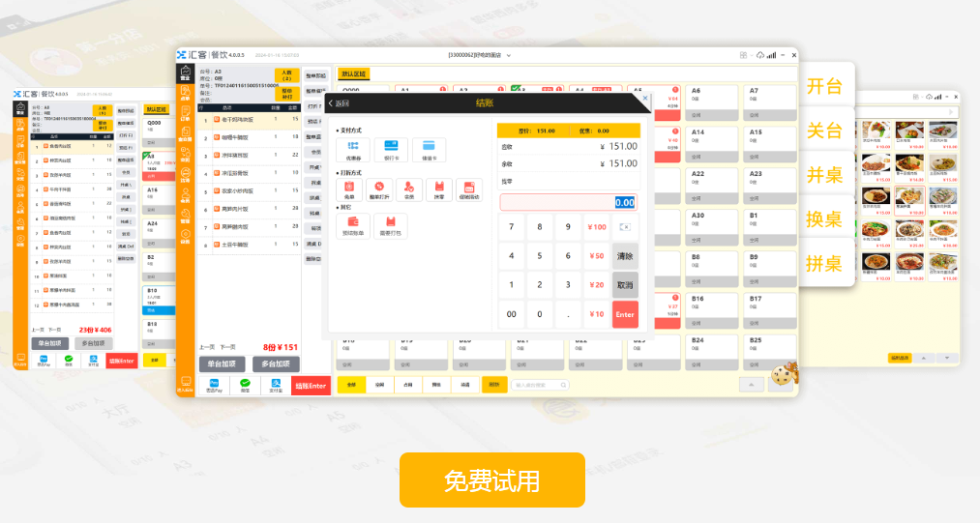The image size is (980, 523).
Task: Tap number 5 on the keypad
Action: tap(540, 255)
